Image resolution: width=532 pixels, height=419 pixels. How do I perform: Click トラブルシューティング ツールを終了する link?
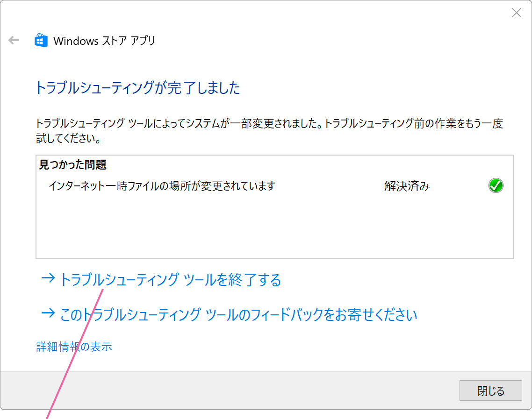click(x=161, y=280)
